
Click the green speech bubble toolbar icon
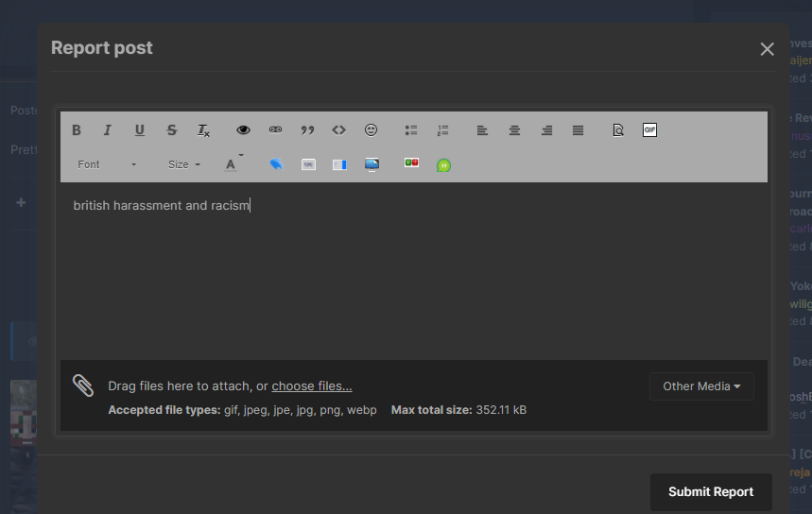point(443,165)
